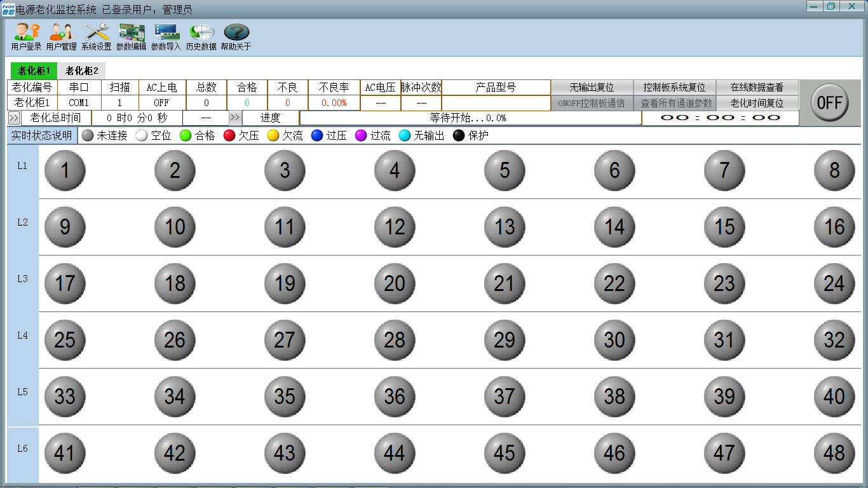
Task: Click 无输出复位 button
Action: tap(591, 88)
